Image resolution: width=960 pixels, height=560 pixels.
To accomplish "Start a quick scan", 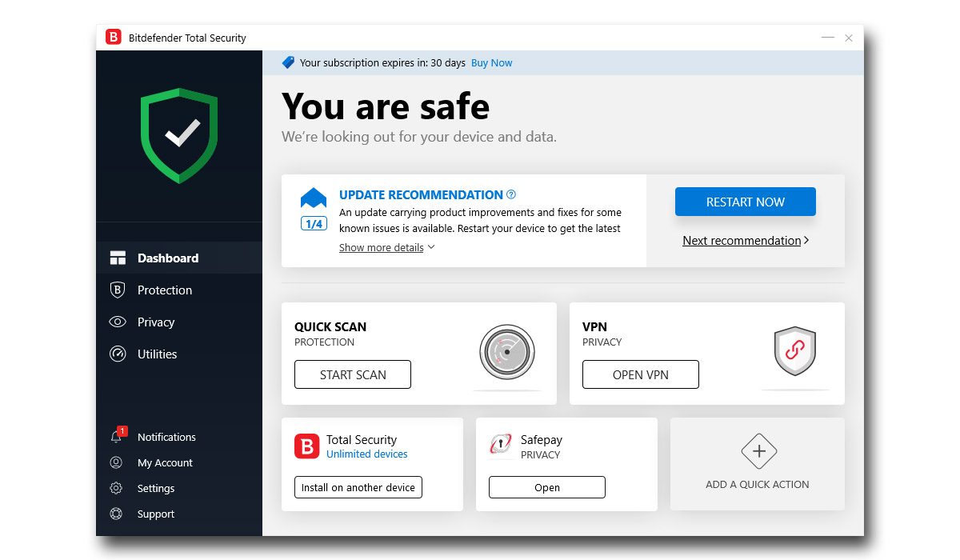I will click(353, 374).
